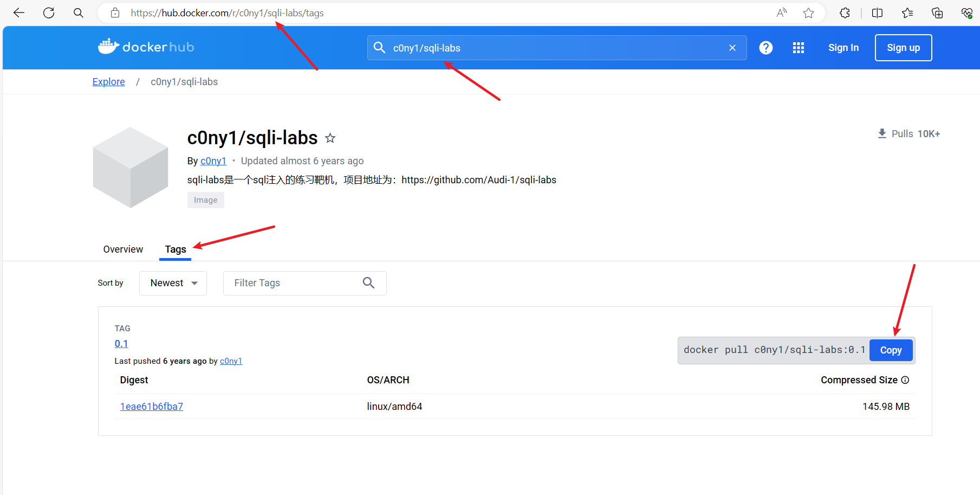Copy the docker pull command
This screenshot has width=980, height=495.
pyautogui.click(x=891, y=350)
